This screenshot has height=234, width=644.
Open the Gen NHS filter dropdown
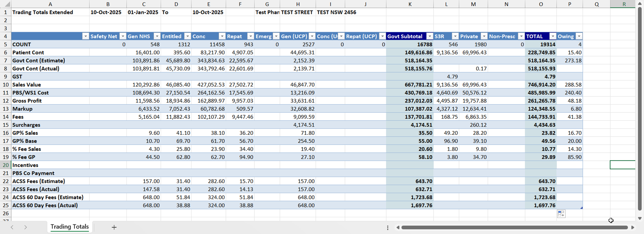pos(157,37)
